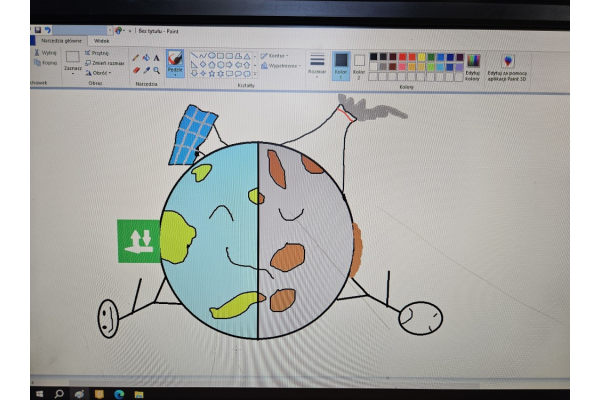Open Edytuj kolory color editor
The width and height of the screenshot is (600, 400).
[x=473, y=67]
